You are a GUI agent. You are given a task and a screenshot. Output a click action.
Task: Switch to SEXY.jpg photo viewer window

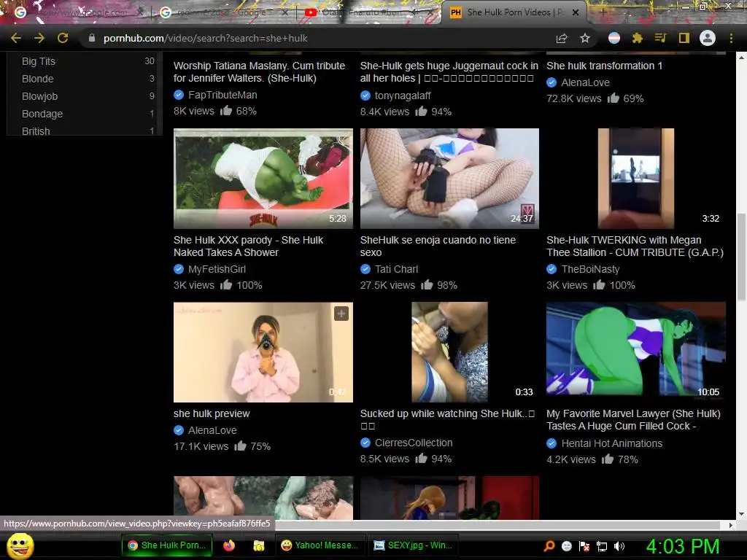[x=413, y=545]
